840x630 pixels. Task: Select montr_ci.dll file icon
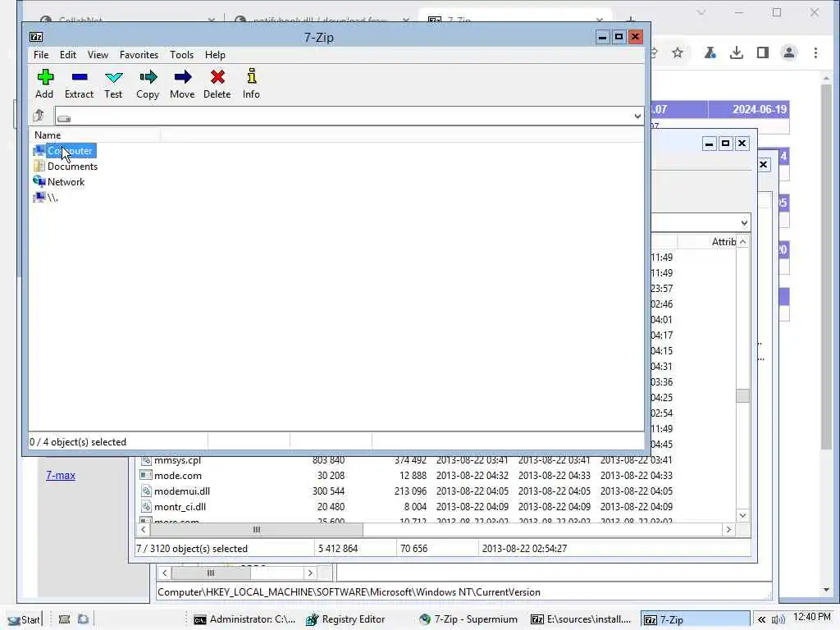tap(146, 506)
